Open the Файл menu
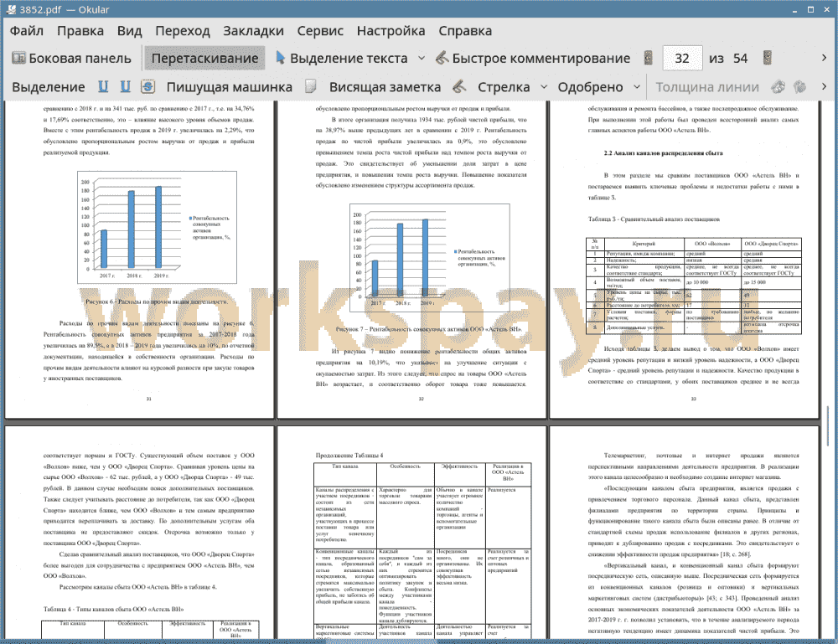Image resolution: width=838 pixels, height=644 pixels. click(x=27, y=31)
